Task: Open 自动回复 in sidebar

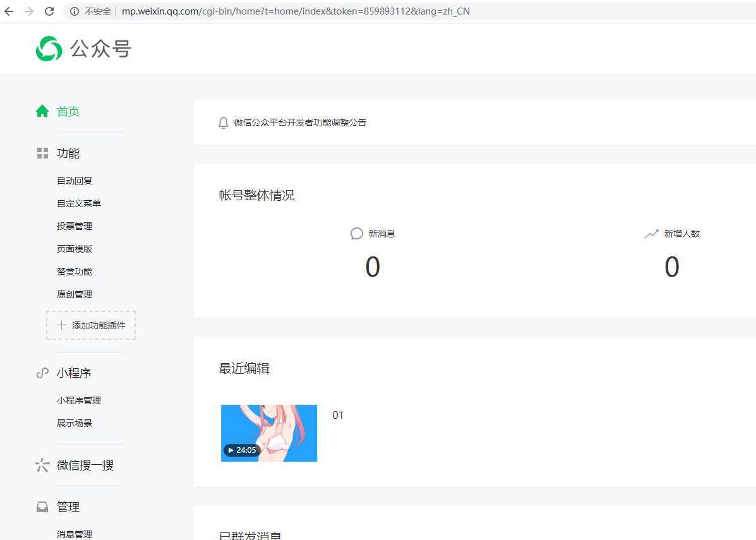Action: click(75, 181)
